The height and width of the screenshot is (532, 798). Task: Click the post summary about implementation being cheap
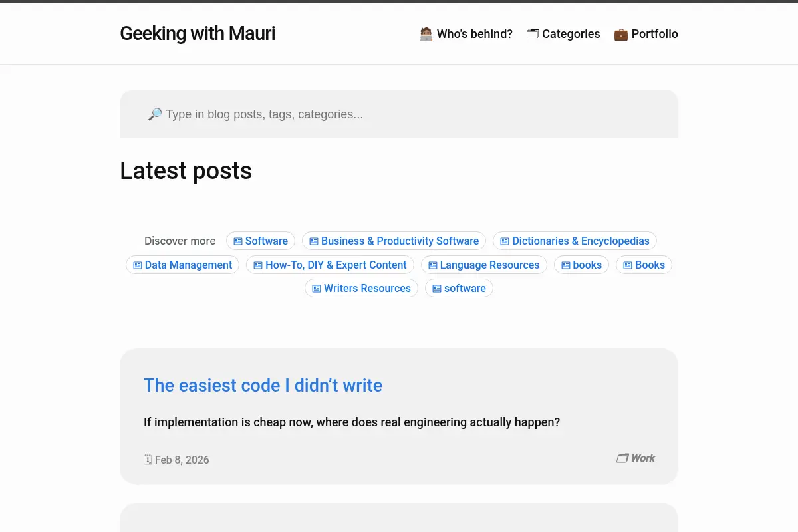pos(352,422)
